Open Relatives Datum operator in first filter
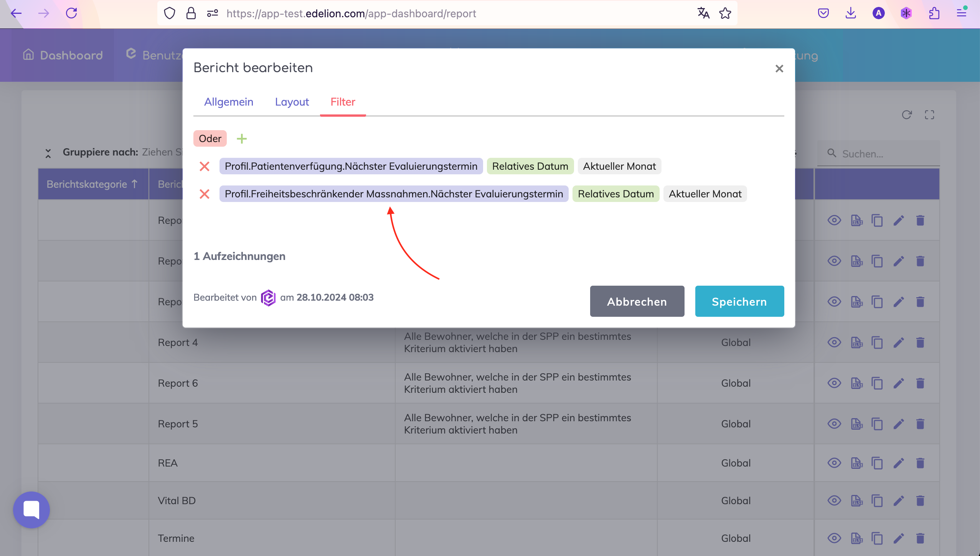980x556 pixels. 530,166
